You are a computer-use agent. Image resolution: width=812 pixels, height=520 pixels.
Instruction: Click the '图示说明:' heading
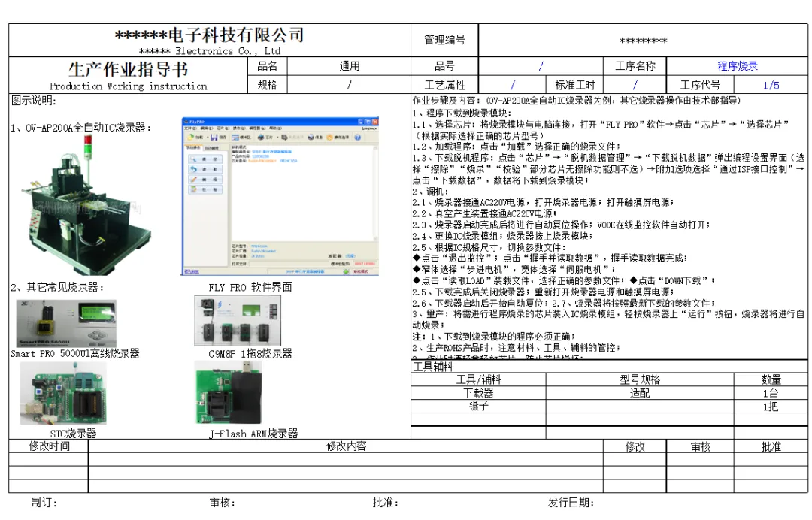34,101
